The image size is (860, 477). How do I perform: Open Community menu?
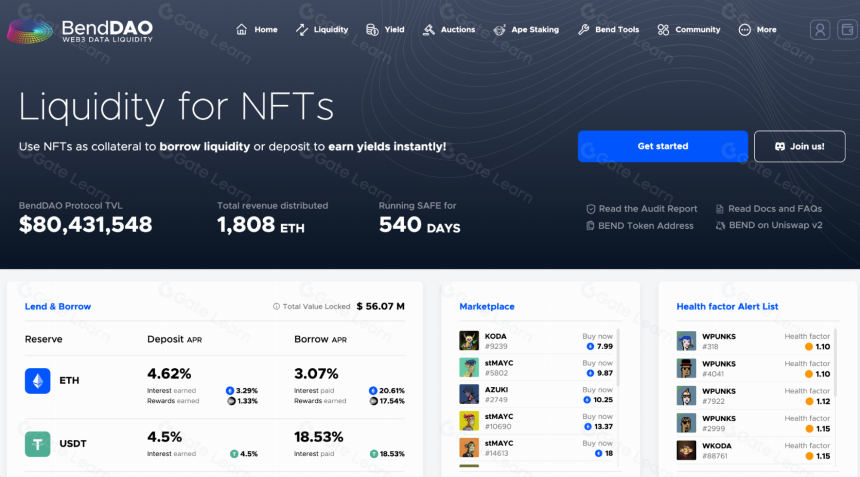(x=688, y=30)
